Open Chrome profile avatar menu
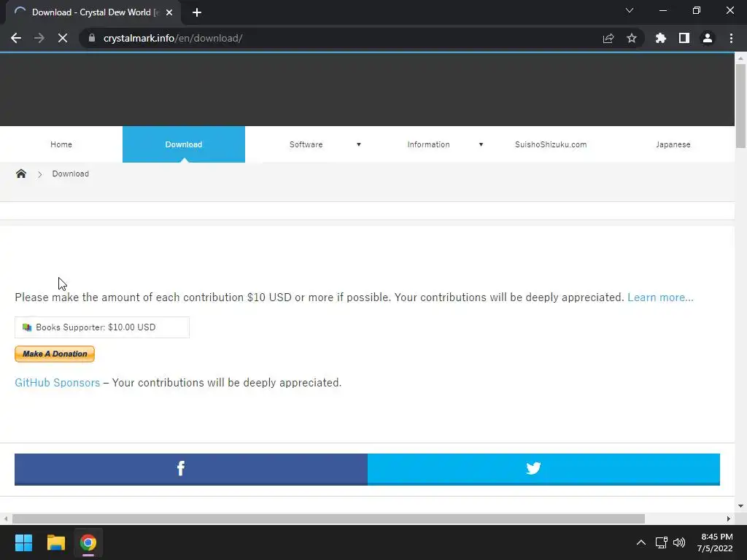 (708, 38)
